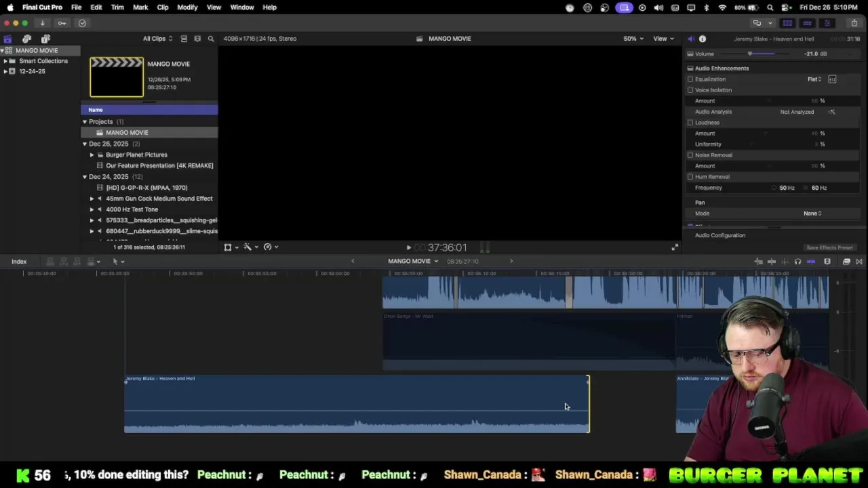The height and width of the screenshot is (488, 868).
Task: Open the MANGO MOVIE timeline title menu
Action: point(413,261)
